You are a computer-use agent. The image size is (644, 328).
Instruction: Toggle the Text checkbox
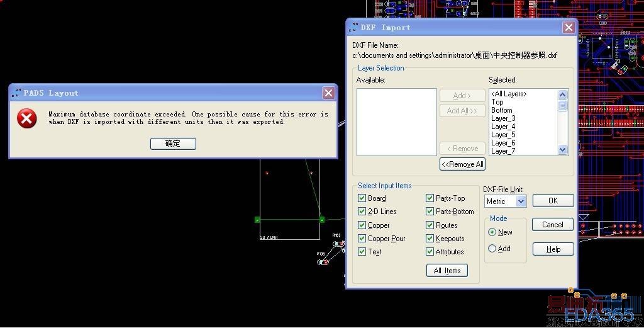click(x=362, y=251)
